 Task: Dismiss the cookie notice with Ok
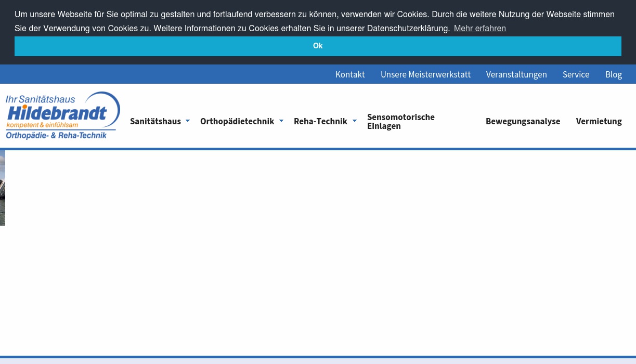coord(318,46)
